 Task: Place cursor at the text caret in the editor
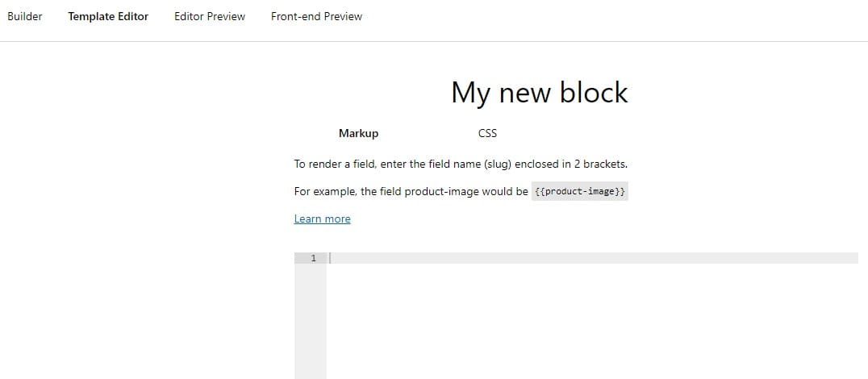tap(330, 258)
